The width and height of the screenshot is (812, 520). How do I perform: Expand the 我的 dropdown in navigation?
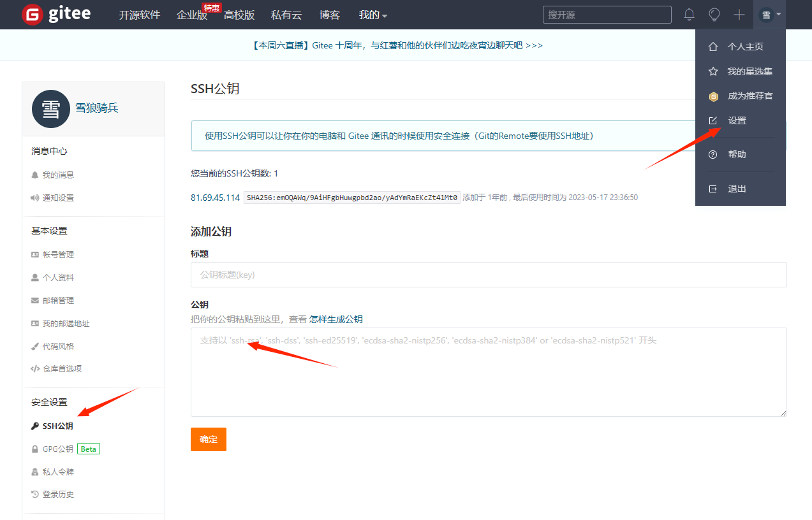[x=373, y=15]
